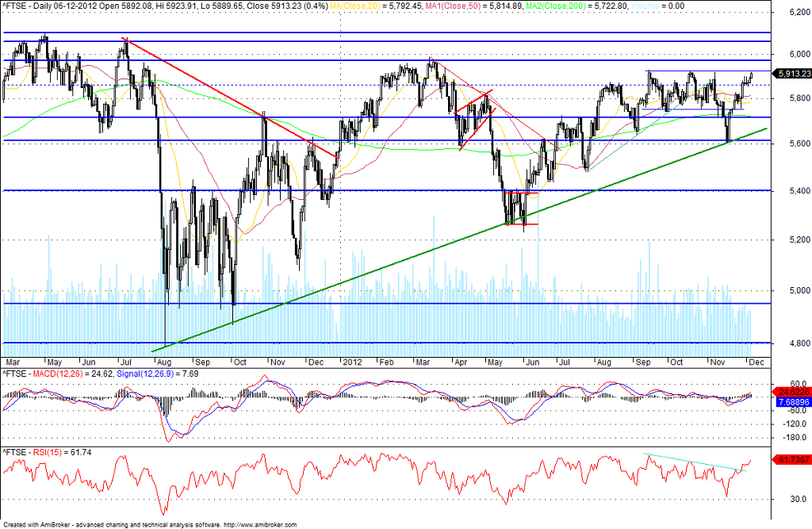Click the 5,800 price axis label
The height and width of the screenshot is (529, 812).
click(799, 98)
